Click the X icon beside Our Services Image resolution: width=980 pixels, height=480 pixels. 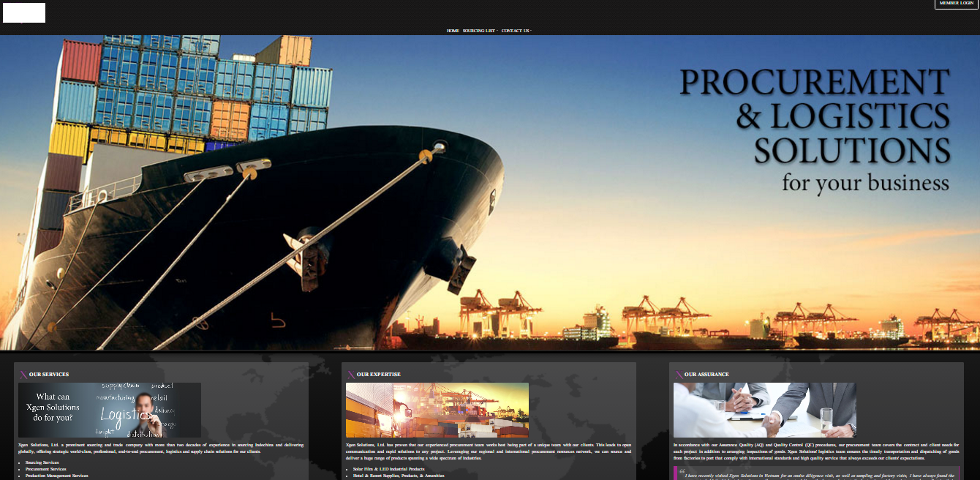(23, 375)
